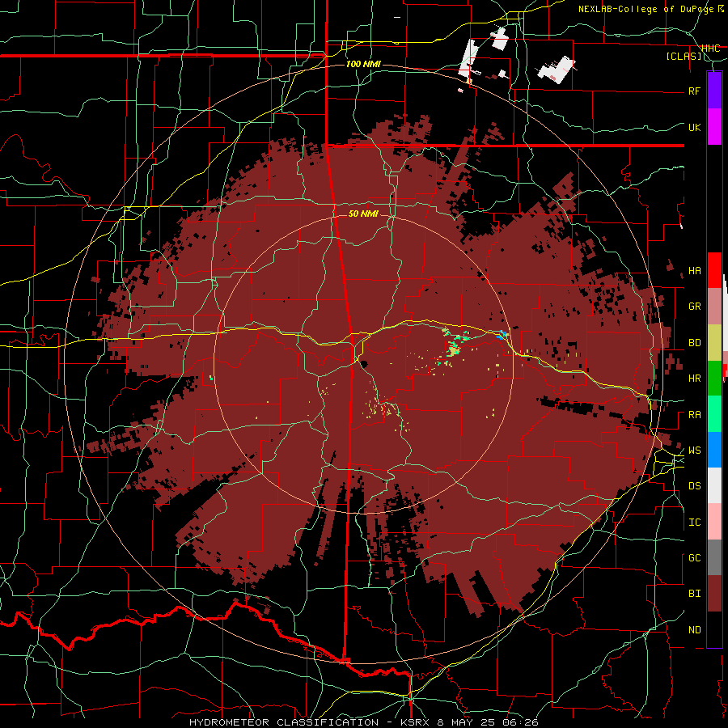Click the magenta UK legend color swatch

point(714,127)
